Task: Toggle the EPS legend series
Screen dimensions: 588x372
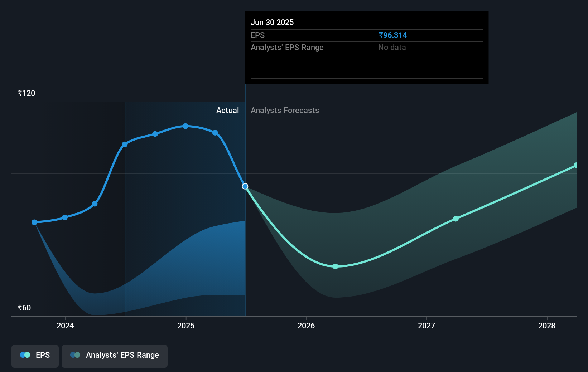Action: click(x=35, y=356)
